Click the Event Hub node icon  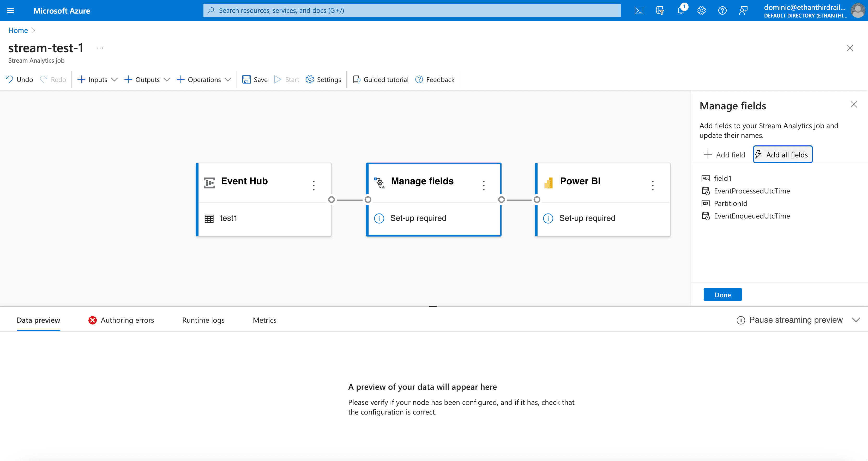209,182
